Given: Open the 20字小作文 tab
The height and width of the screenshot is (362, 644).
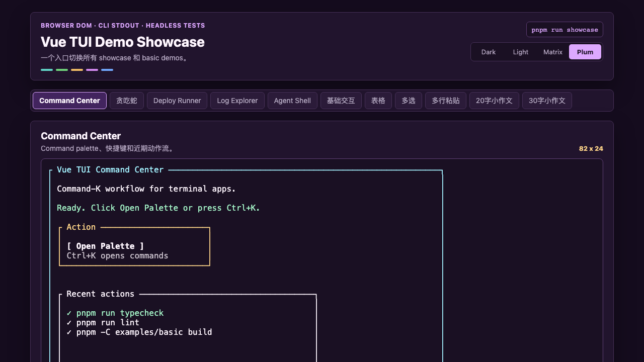Looking at the screenshot, I should [x=494, y=101].
